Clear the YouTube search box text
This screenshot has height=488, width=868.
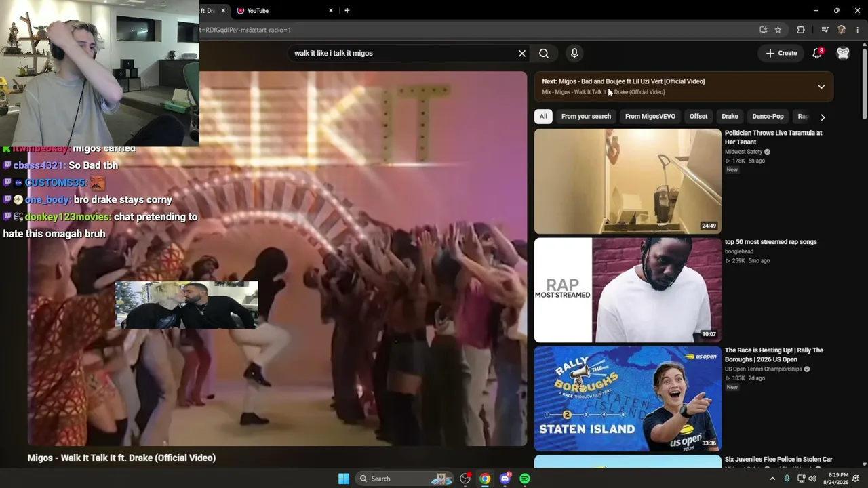(x=522, y=54)
